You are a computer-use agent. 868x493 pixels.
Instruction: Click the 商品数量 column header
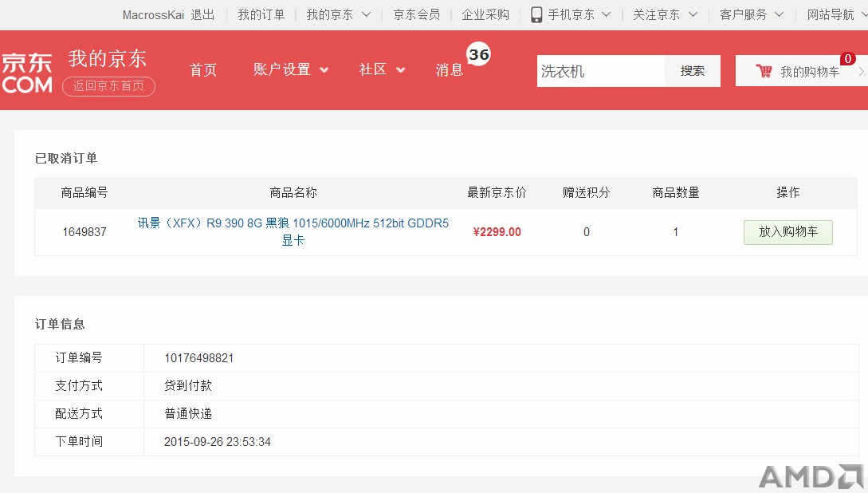[676, 193]
